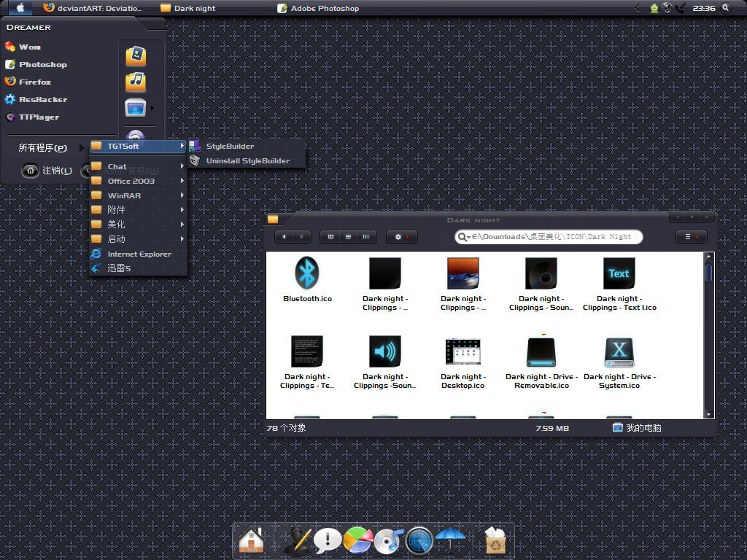Expand hidden tray icons arrow
The height and width of the screenshot is (560, 747).
[x=638, y=7]
